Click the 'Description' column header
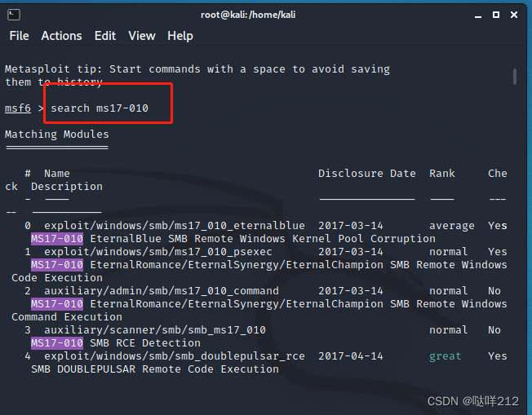532x415 pixels. 67,187
